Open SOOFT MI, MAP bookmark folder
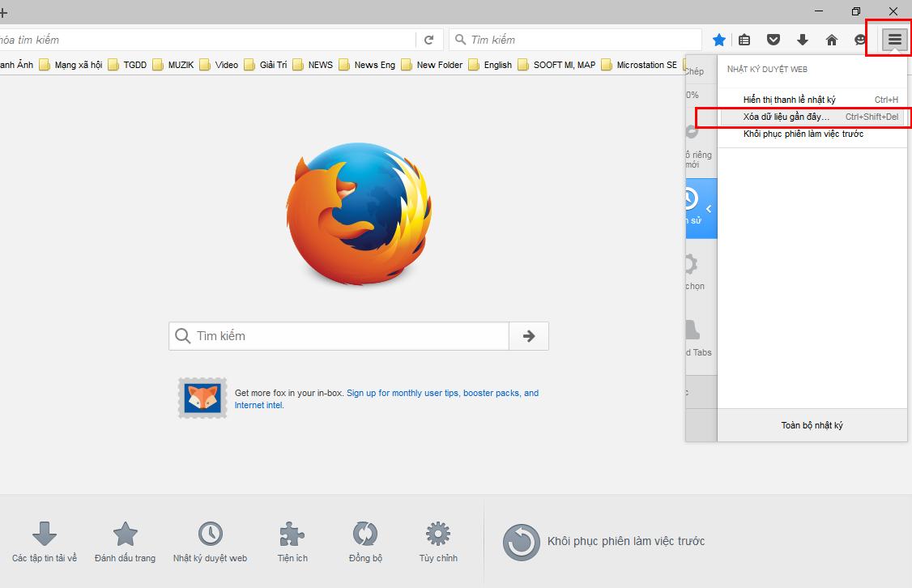This screenshot has width=912, height=588. [x=556, y=65]
